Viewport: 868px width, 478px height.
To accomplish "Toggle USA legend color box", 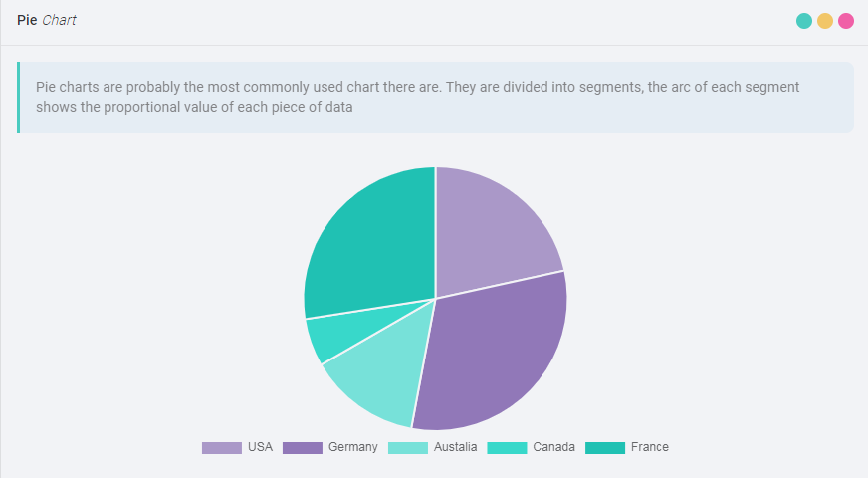I will [221, 448].
